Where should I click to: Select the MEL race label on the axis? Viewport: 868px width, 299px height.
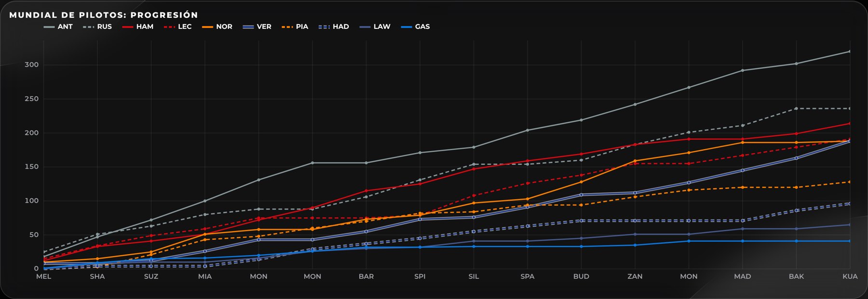[43, 276]
